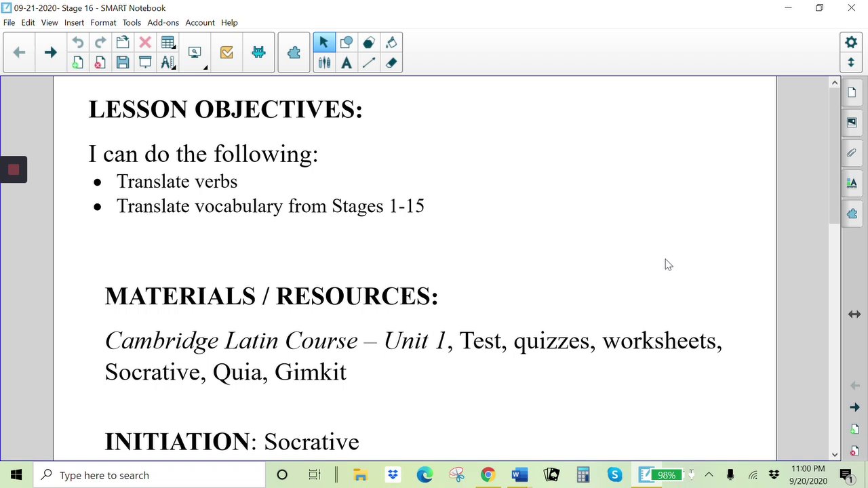Open Google Chrome from the taskbar
This screenshot has height=488, width=868.
coord(488,475)
